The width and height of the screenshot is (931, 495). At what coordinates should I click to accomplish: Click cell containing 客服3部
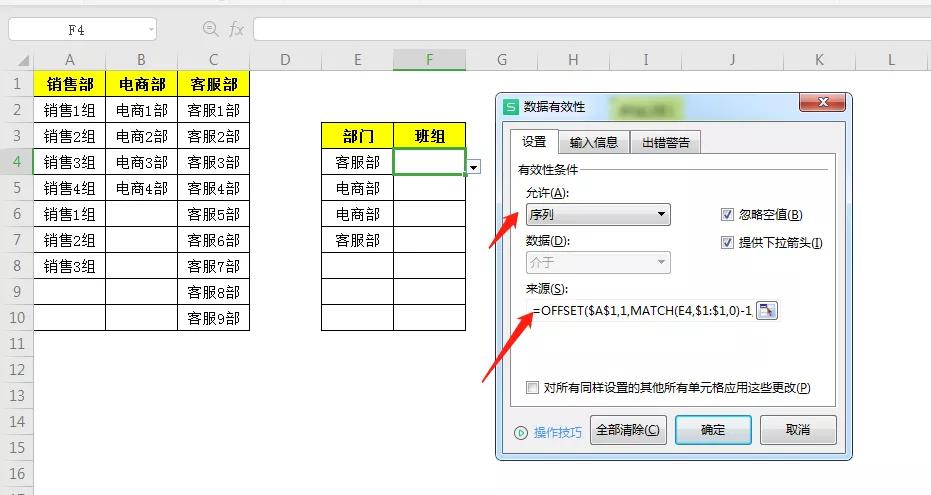pyautogui.click(x=213, y=162)
